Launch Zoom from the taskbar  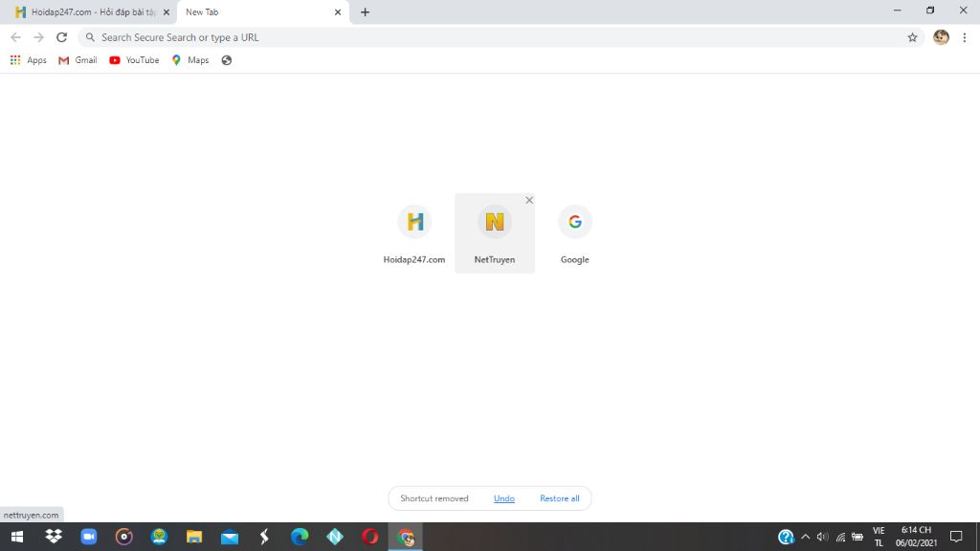point(89,537)
